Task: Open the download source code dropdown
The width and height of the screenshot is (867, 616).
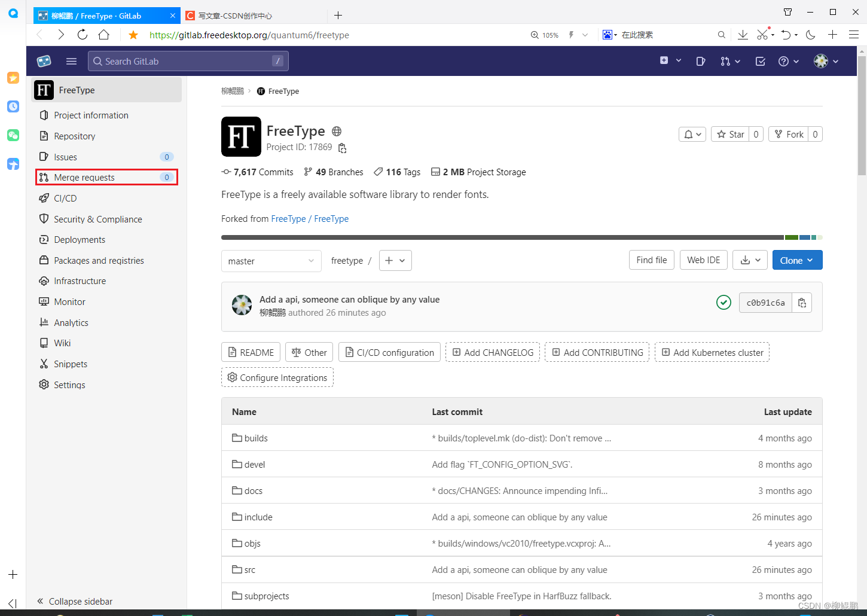Action: tap(750, 260)
